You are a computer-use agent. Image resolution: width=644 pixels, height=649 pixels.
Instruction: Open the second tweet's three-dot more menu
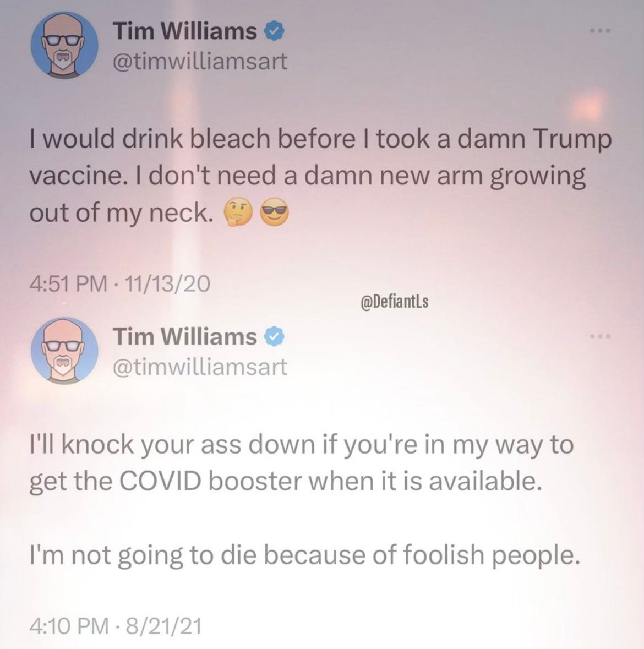click(600, 336)
